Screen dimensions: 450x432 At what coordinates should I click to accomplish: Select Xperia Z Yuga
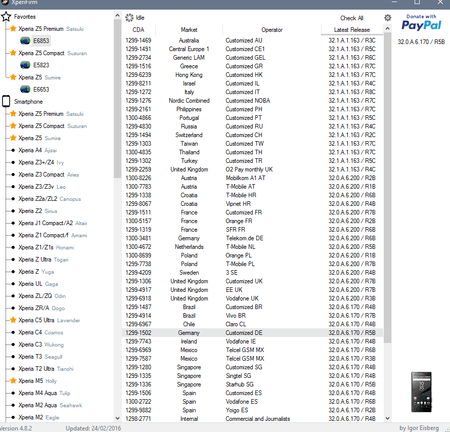36,272
